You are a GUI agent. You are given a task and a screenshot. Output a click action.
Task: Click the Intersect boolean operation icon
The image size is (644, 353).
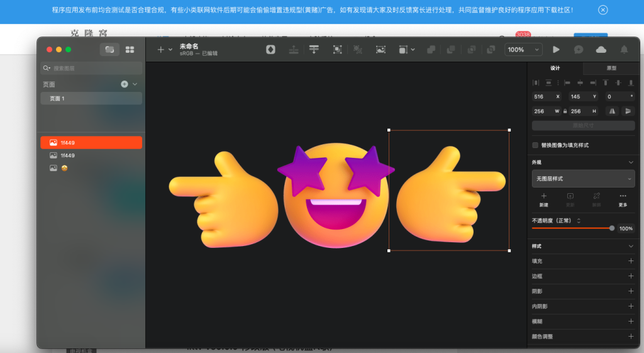click(472, 50)
